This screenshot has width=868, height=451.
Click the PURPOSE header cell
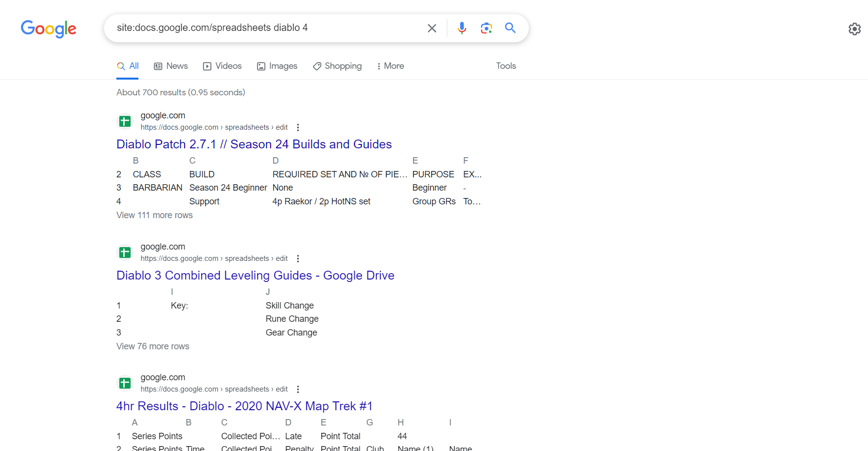click(434, 174)
